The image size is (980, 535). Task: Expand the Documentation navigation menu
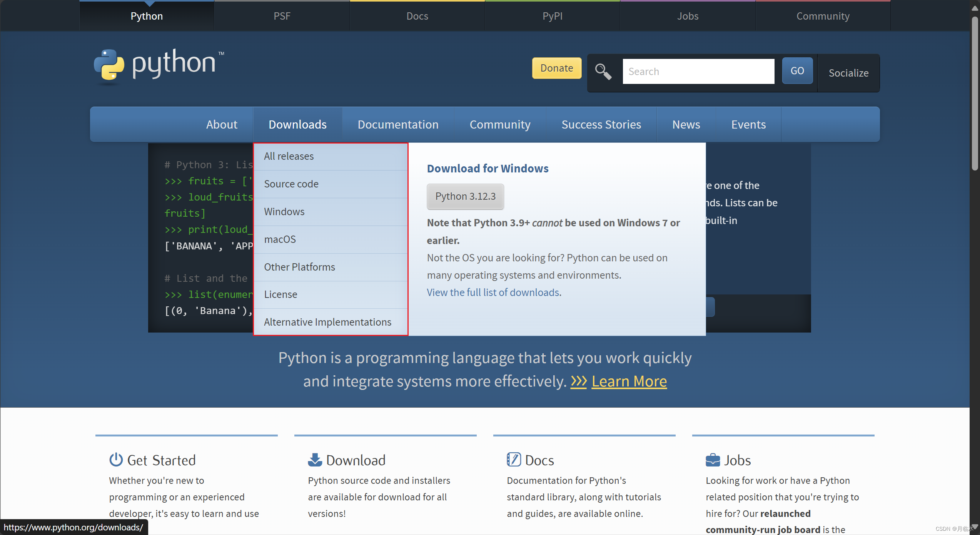(398, 124)
